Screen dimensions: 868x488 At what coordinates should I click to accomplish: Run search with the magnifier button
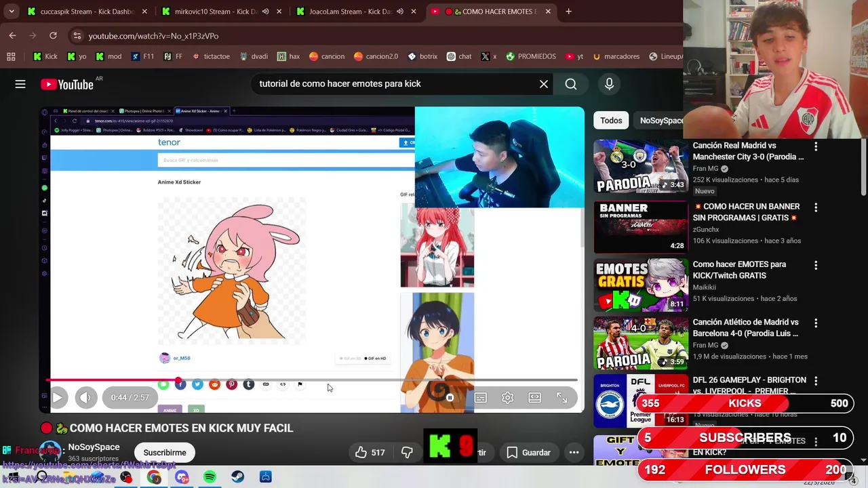[x=571, y=84]
